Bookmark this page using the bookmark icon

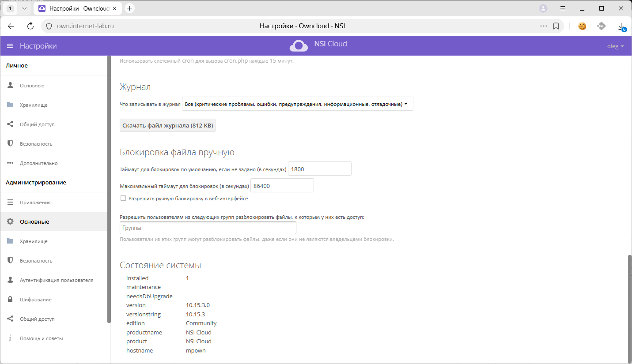(556, 26)
